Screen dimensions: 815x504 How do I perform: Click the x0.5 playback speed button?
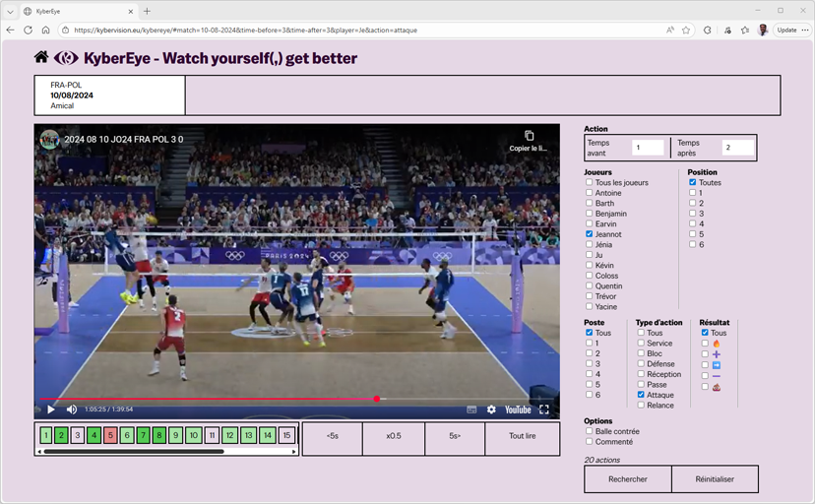tap(394, 435)
